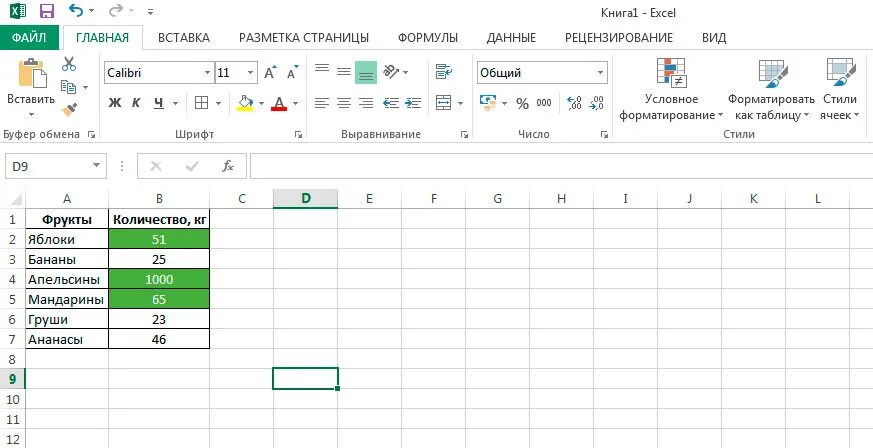Apply top vertical alignment
The width and height of the screenshot is (873, 448).
322,69
